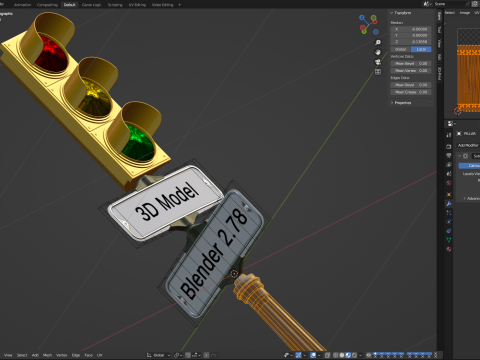Zoom the 3D viewport with magnifier icon
Image resolution: width=480 pixels, height=360 pixels.
pyautogui.click(x=378, y=43)
